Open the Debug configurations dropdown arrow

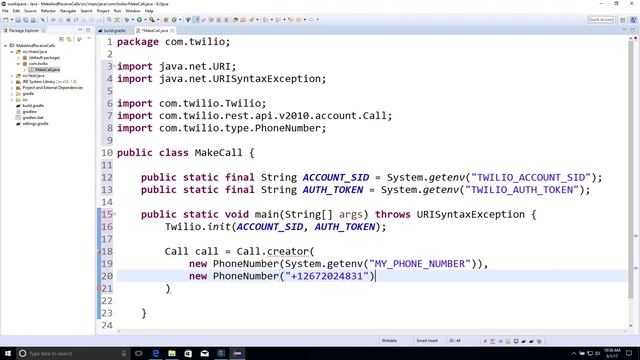[133, 20]
